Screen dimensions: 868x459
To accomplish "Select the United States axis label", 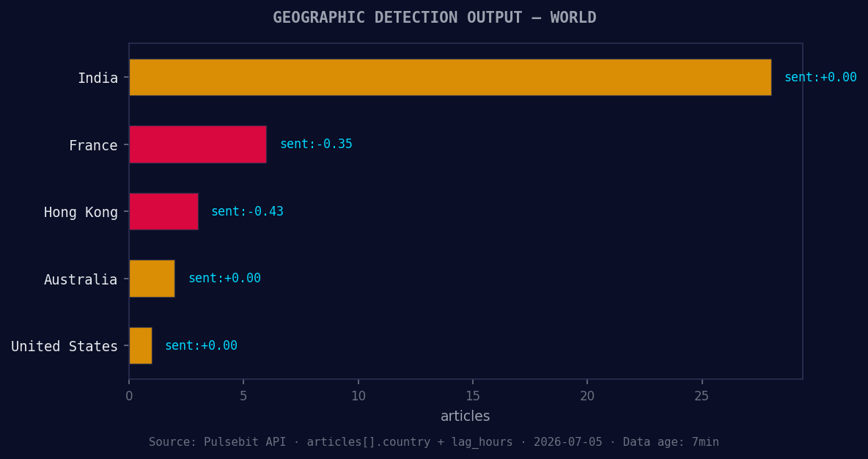I will tap(65, 347).
